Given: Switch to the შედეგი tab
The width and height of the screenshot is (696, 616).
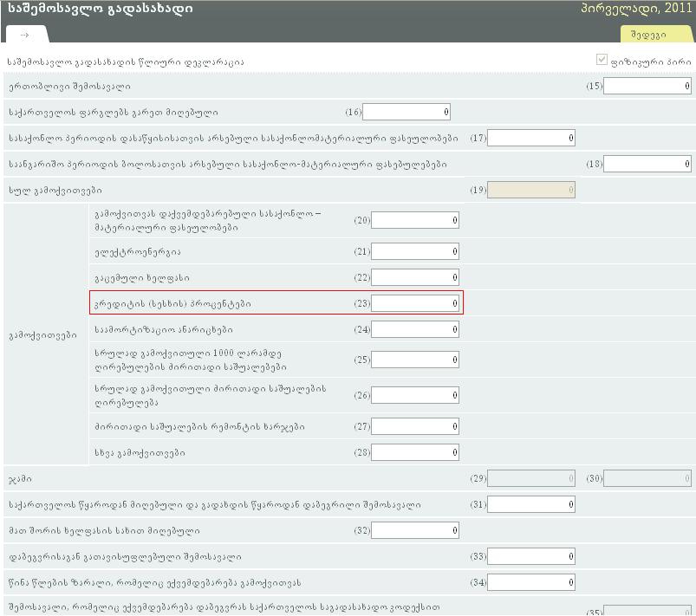Looking at the screenshot, I should click(x=656, y=35).
